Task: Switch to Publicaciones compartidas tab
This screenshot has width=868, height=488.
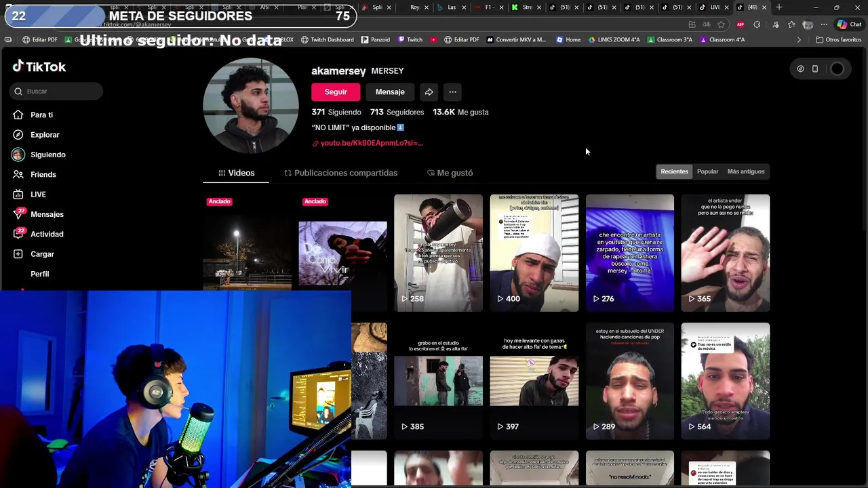Action: click(x=340, y=173)
